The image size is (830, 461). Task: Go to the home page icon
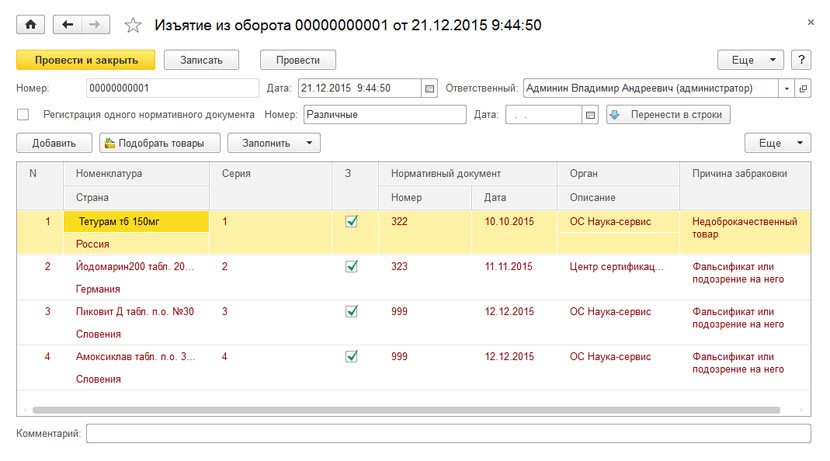click(31, 24)
